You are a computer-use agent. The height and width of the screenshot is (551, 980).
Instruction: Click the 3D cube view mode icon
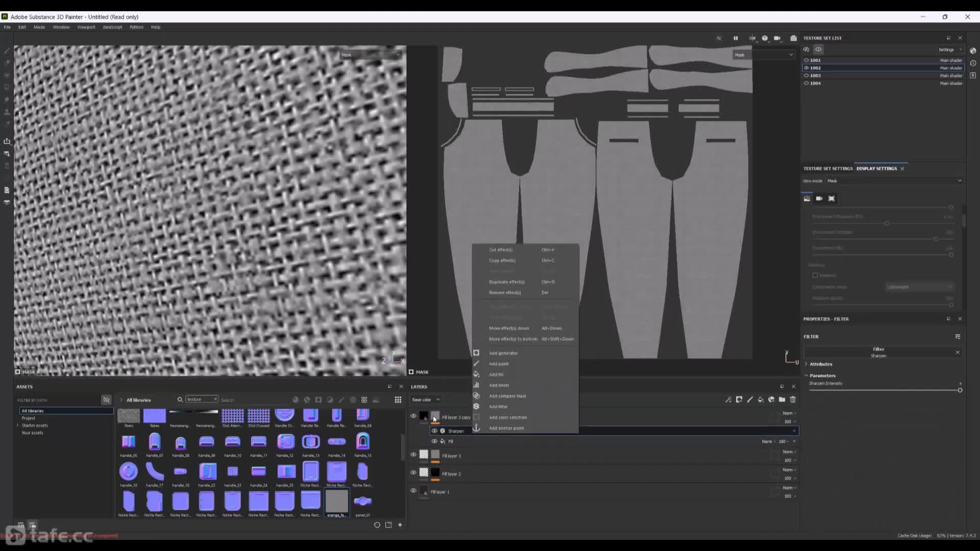765,38
